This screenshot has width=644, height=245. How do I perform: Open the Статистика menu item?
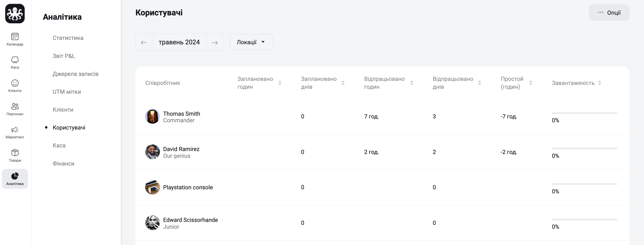(68, 38)
